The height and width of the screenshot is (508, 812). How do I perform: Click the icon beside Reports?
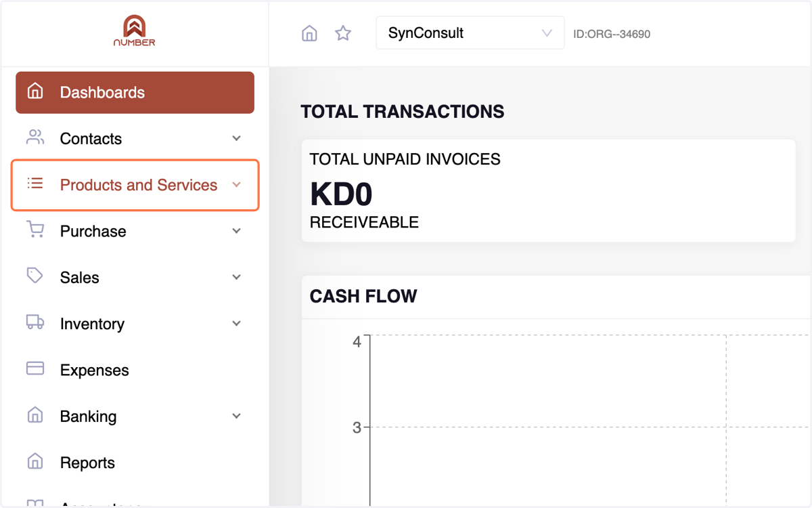tap(35, 462)
